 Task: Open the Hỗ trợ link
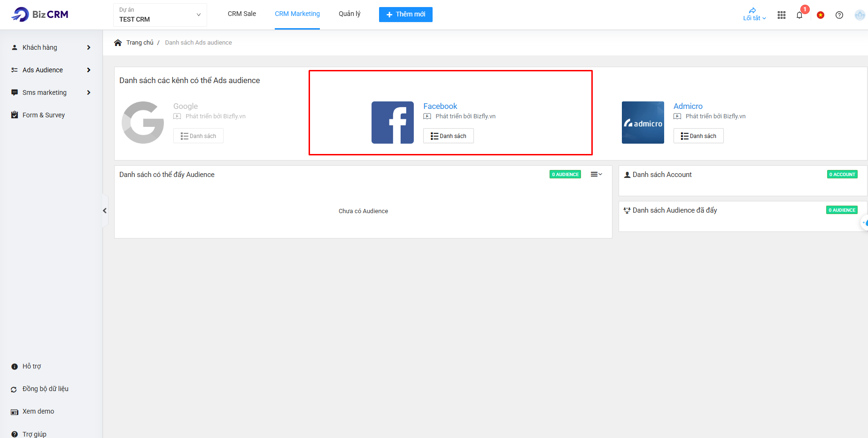pos(32,366)
